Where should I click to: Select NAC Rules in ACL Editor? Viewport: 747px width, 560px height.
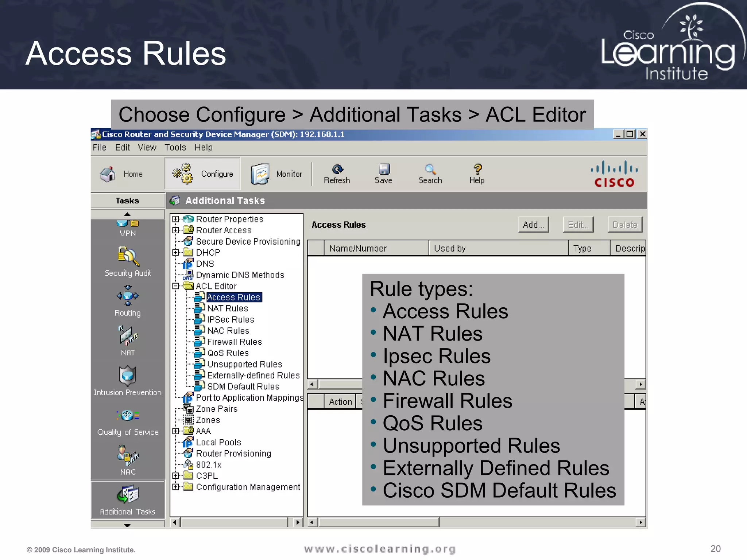pyautogui.click(x=228, y=331)
